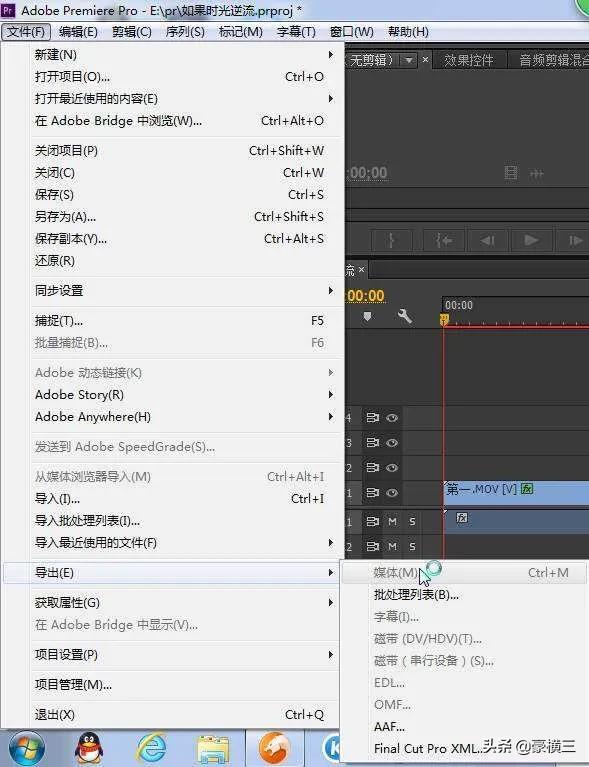Screen dimensions: 589x767
Task: Open the 标记(M) menu
Action: click(240, 32)
